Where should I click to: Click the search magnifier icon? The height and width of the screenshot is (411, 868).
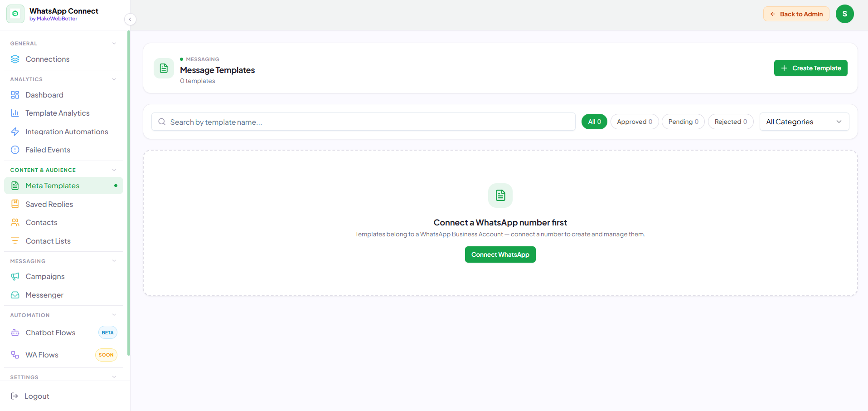[162, 122]
